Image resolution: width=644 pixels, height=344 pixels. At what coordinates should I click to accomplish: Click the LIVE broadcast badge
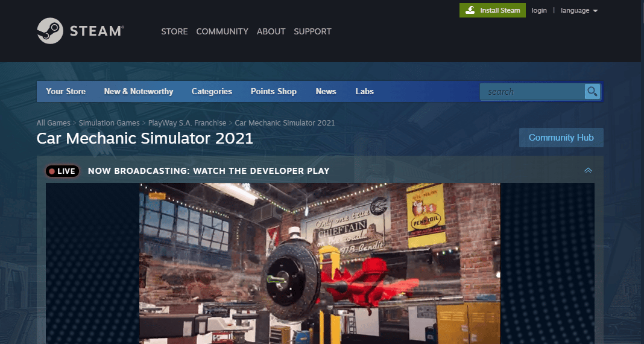(x=63, y=171)
